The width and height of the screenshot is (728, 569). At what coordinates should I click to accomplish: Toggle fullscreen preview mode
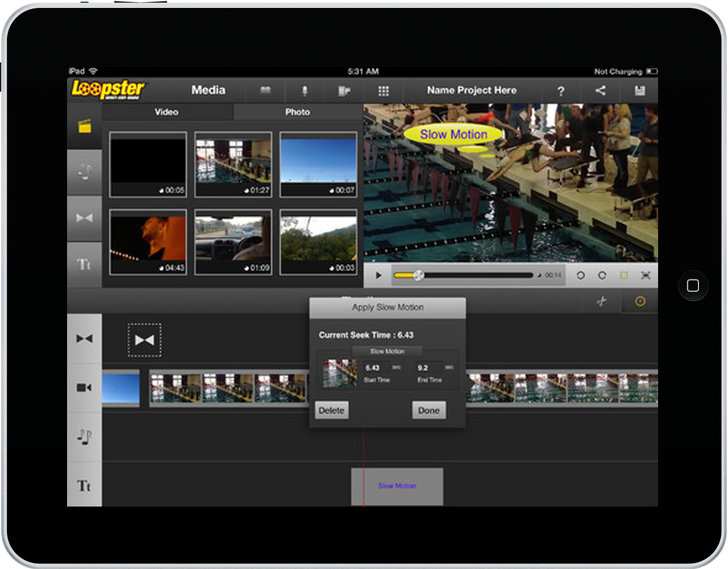[x=646, y=275]
